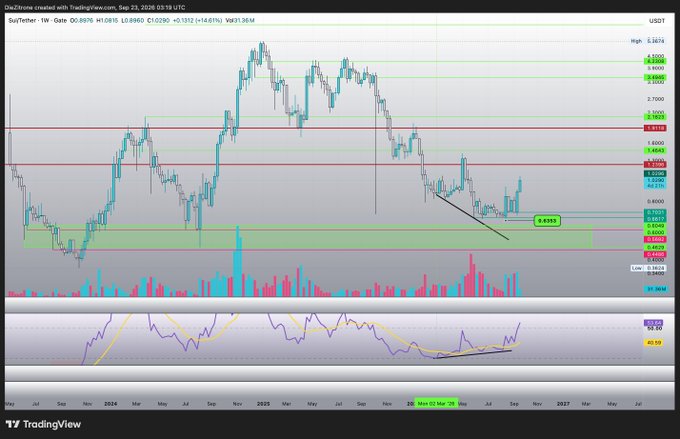Open the USDT currency label on price scale
The height and width of the screenshot is (439, 680).
(657, 21)
